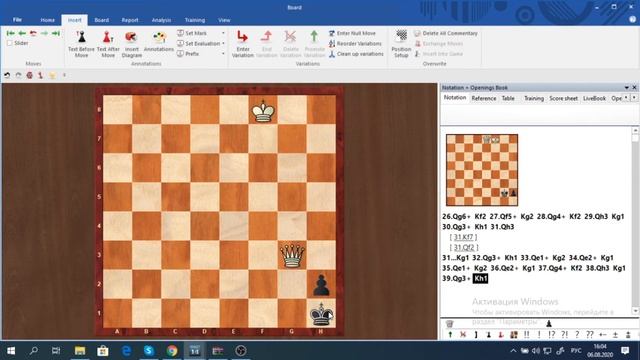Open Notation pane menu arrow
Image resolution: width=640 pixels, height=360 pixels.
[627, 88]
